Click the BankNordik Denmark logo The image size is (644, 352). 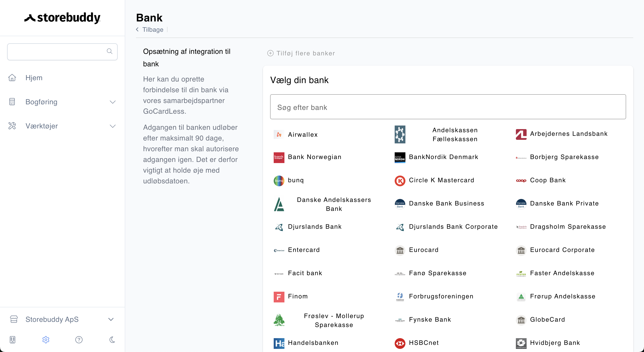point(400,157)
